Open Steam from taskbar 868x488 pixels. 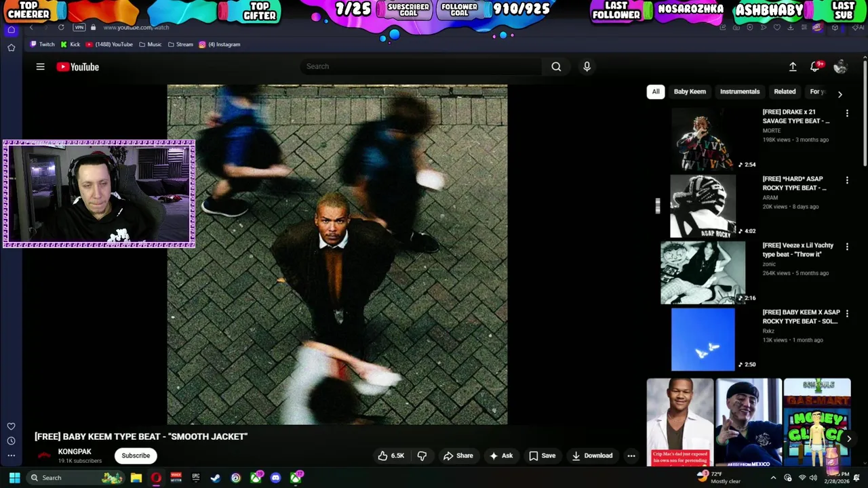point(216,478)
